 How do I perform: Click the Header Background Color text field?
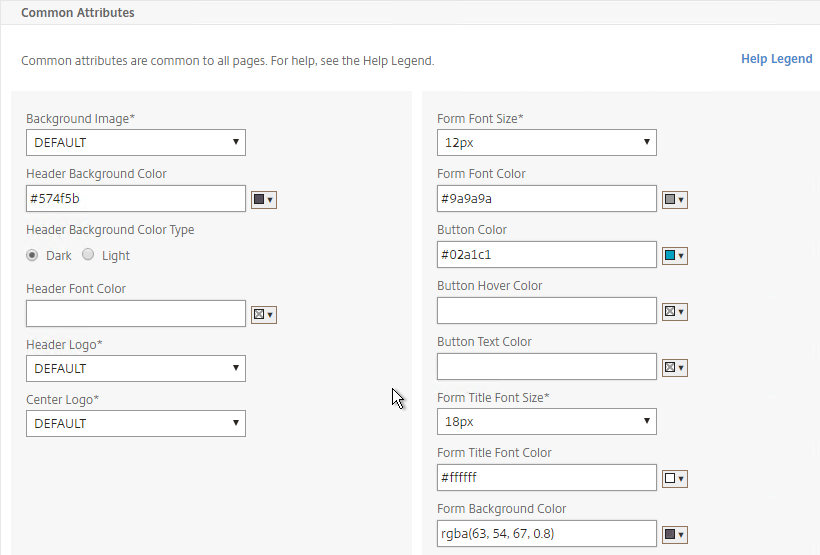136,198
